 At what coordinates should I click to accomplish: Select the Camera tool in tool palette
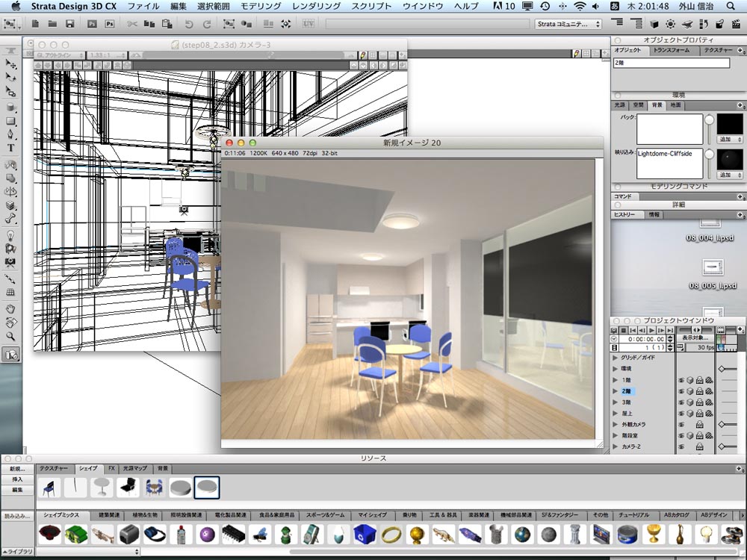10,262
